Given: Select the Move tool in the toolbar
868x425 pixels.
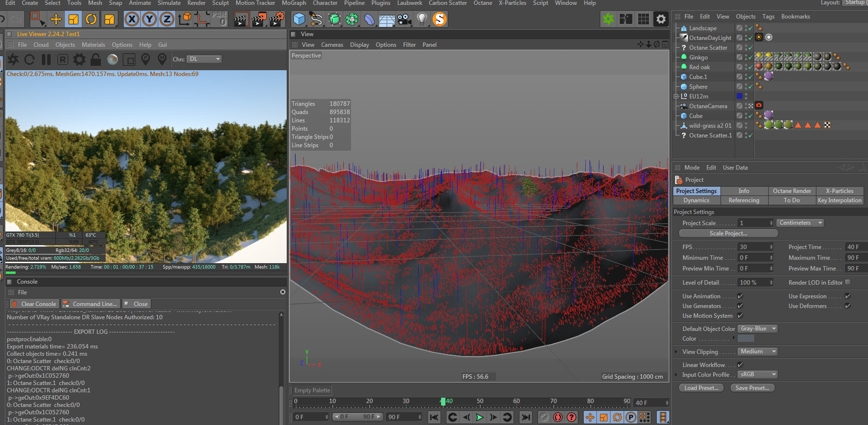Looking at the screenshot, I should 56,19.
